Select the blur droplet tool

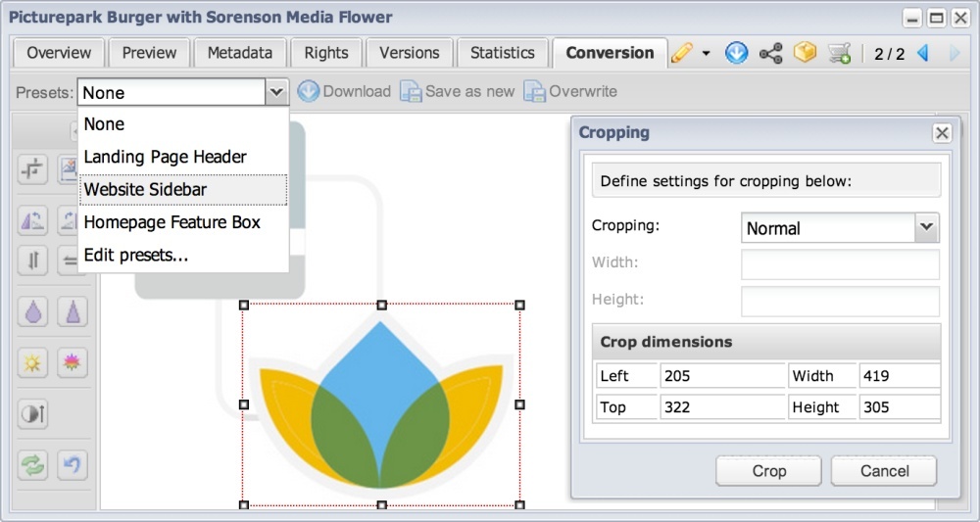[33, 311]
